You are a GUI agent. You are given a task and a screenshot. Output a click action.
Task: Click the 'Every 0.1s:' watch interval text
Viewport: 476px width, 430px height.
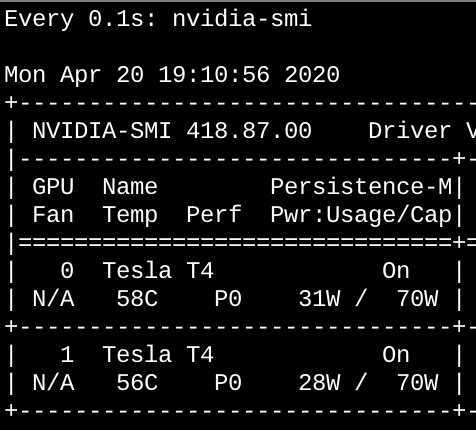80,19
